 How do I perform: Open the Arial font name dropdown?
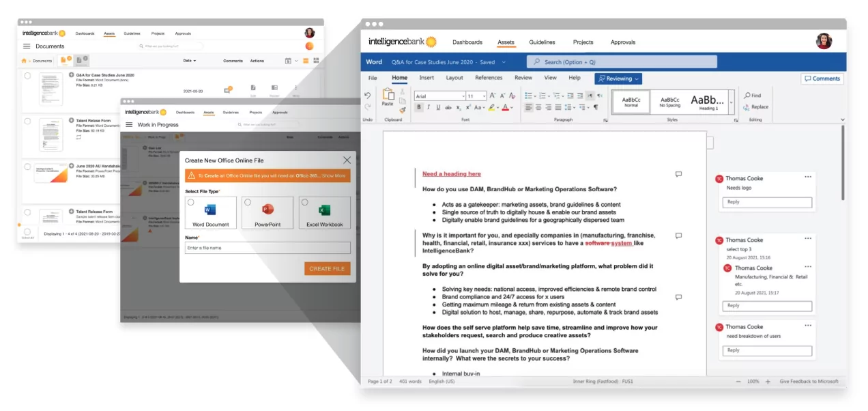[x=462, y=96]
